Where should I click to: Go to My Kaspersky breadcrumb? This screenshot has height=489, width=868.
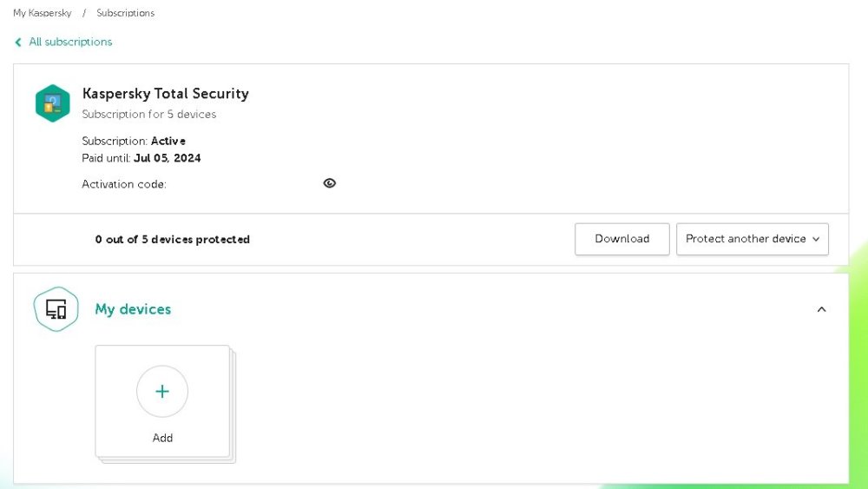point(43,14)
